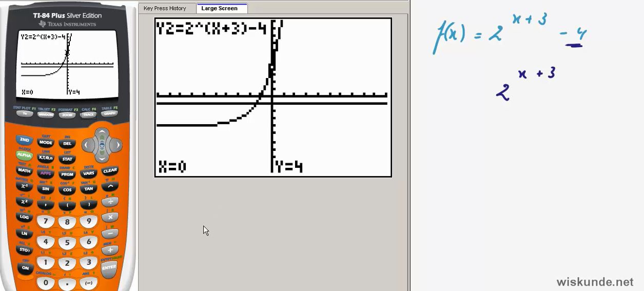Select the Large Screen tab
644x291 pixels.
222,8
